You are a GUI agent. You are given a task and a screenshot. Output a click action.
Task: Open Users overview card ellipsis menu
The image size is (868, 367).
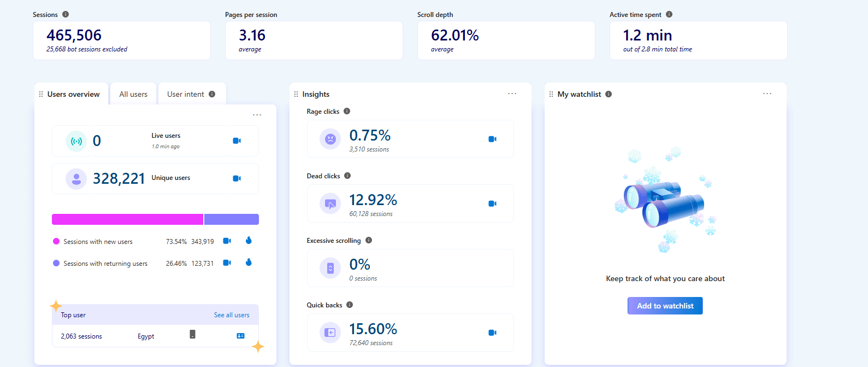pos(257,115)
